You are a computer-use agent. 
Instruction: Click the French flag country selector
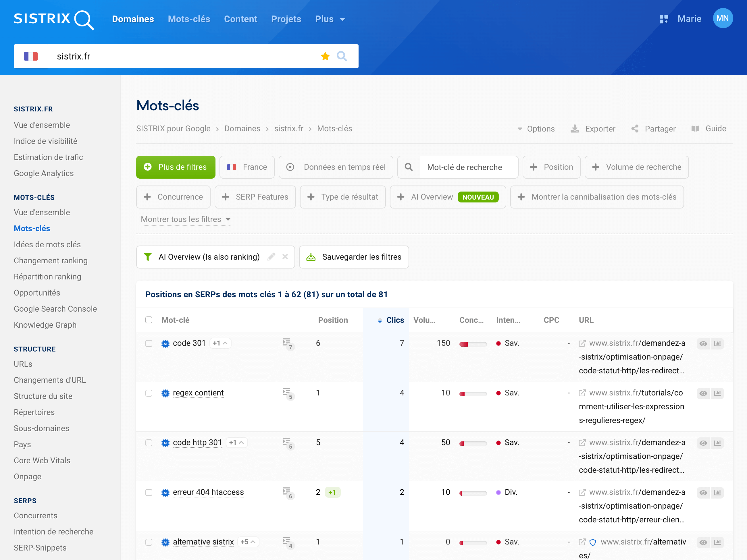point(31,56)
